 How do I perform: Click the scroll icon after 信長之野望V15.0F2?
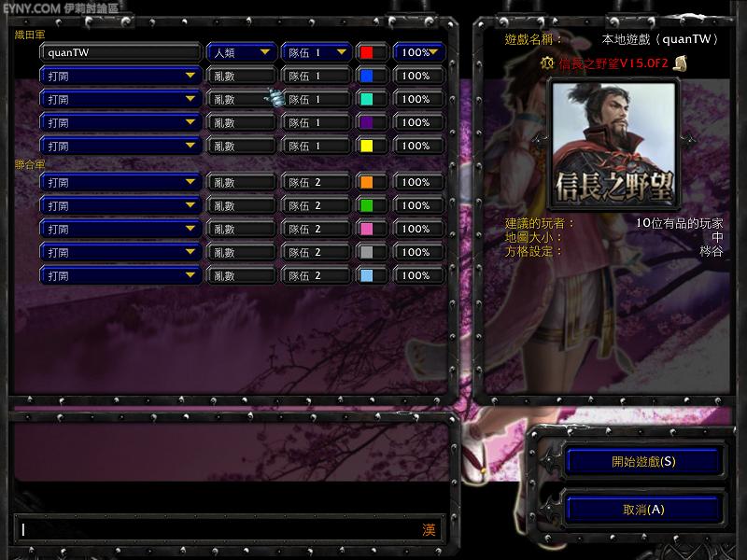[681, 63]
